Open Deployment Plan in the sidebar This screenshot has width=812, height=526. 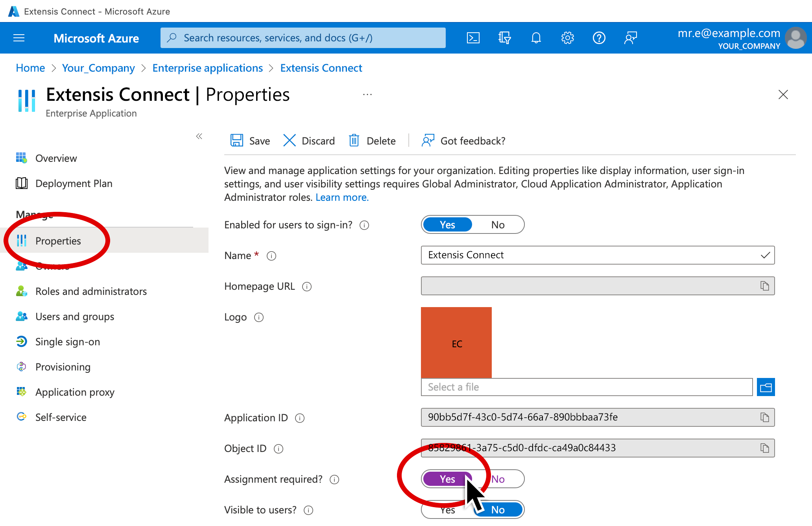click(74, 183)
